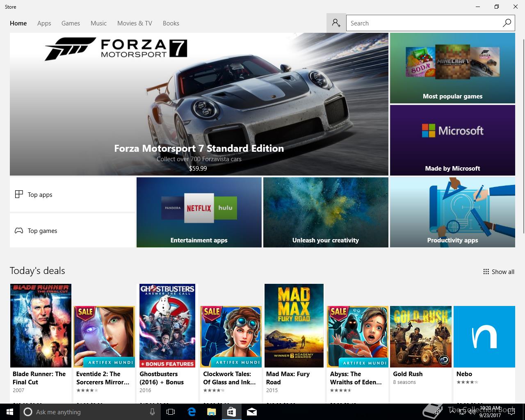Image resolution: width=525 pixels, height=420 pixels.
Task: Click the Ghostbusters (2016) + Bonus title
Action: tap(162, 378)
